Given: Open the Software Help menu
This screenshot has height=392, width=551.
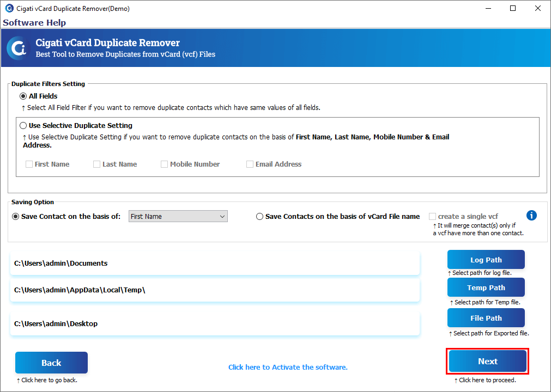Looking at the screenshot, I should pyautogui.click(x=34, y=22).
